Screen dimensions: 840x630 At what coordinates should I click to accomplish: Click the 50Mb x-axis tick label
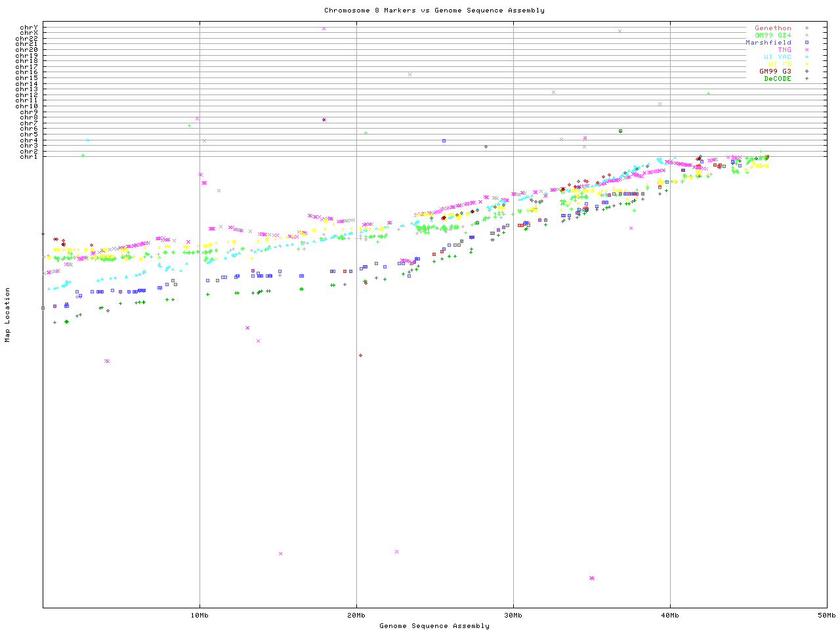pyautogui.click(x=826, y=616)
